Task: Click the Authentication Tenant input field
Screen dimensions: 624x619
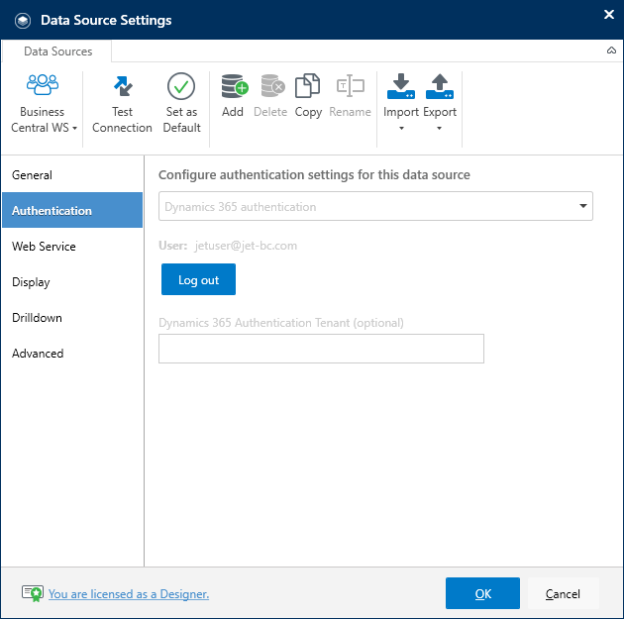Action: pos(321,349)
